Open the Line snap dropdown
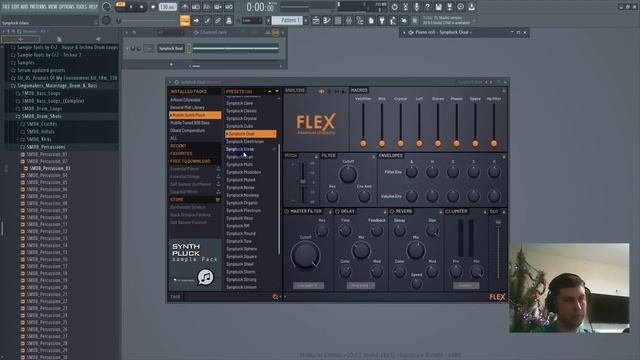640x360 pixels. point(252,20)
